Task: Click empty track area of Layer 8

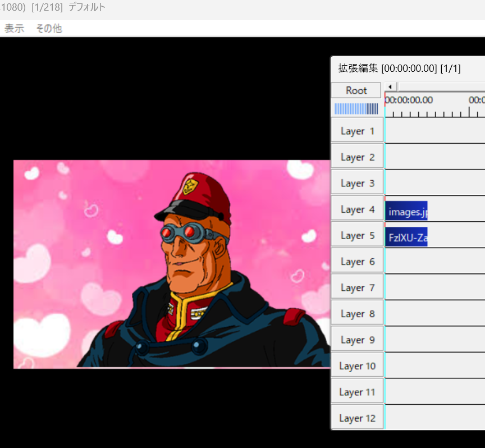Action: pyautogui.click(x=435, y=313)
